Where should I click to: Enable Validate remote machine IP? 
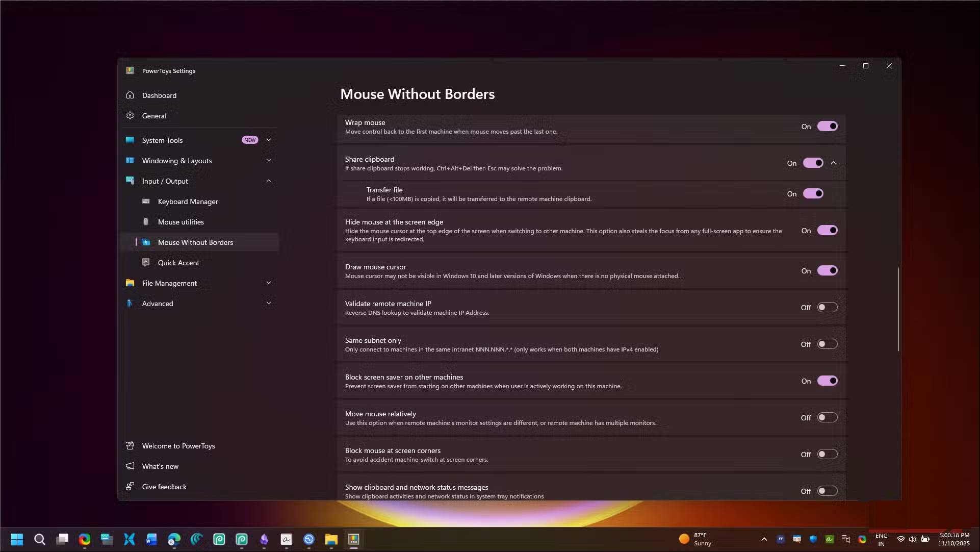coord(827,308)
